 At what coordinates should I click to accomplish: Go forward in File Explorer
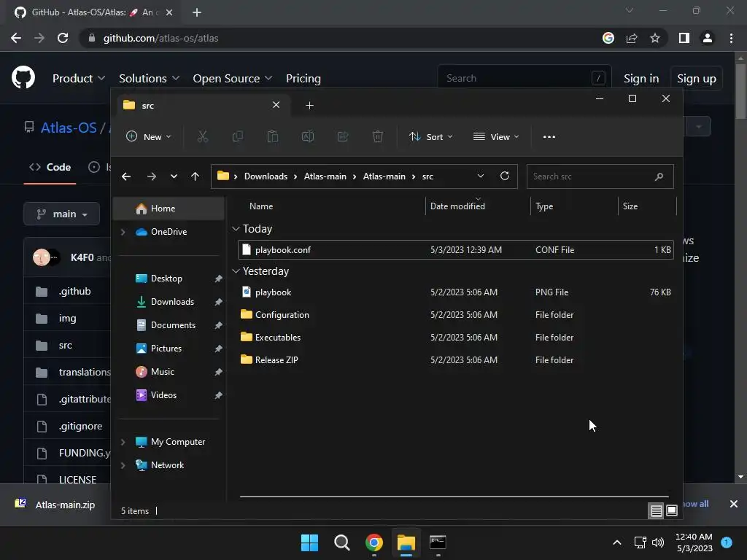[x=152, y=176]
